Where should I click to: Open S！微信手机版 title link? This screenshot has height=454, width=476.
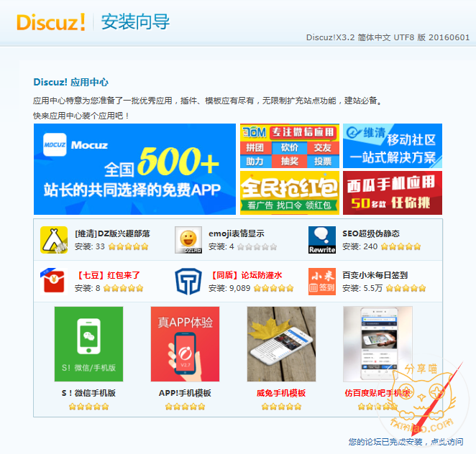click(88, 393)
